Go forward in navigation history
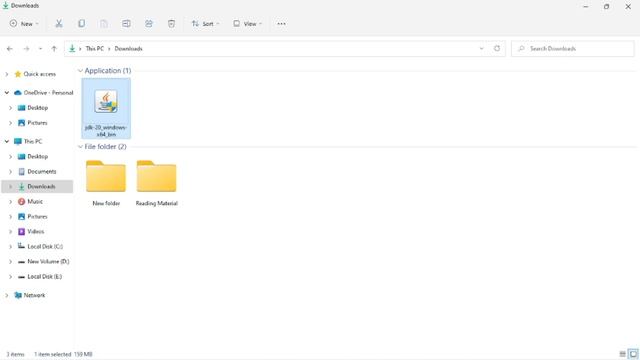Image resolution: width=640 pixels, height=360 pixels. click(x=26, y=49)
